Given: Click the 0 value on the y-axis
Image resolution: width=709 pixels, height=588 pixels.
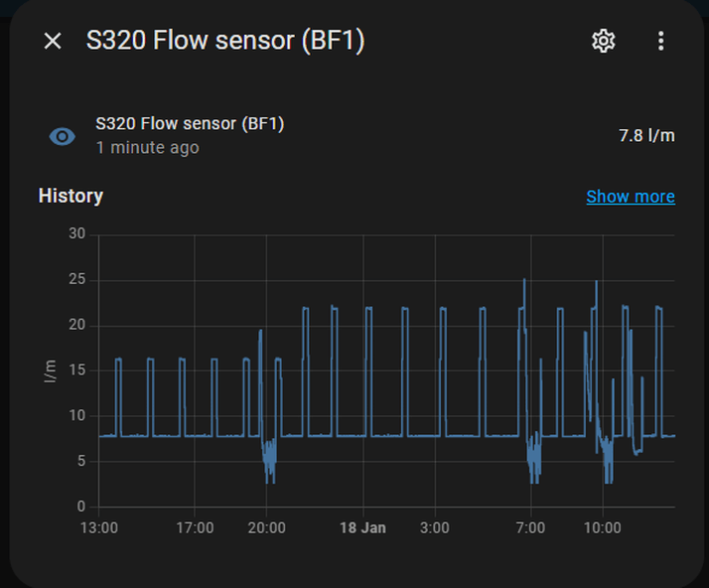Looking at the screenshot, I should [81, 507].
